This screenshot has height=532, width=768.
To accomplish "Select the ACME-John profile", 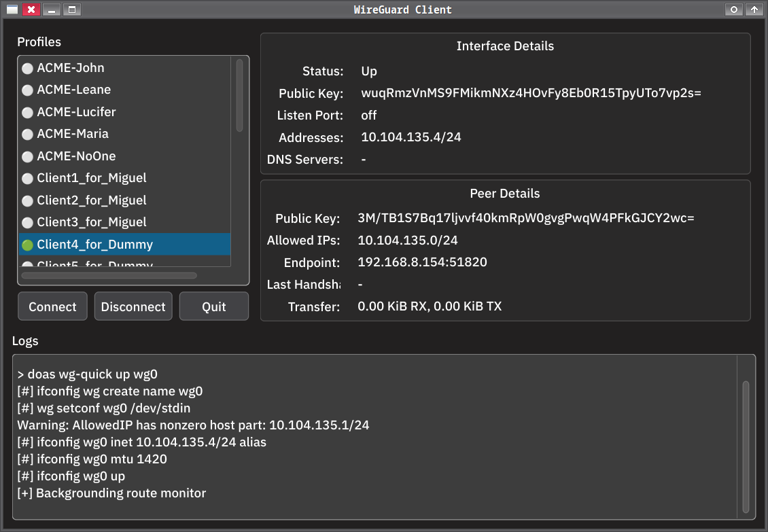I will (x=125, y=68).
